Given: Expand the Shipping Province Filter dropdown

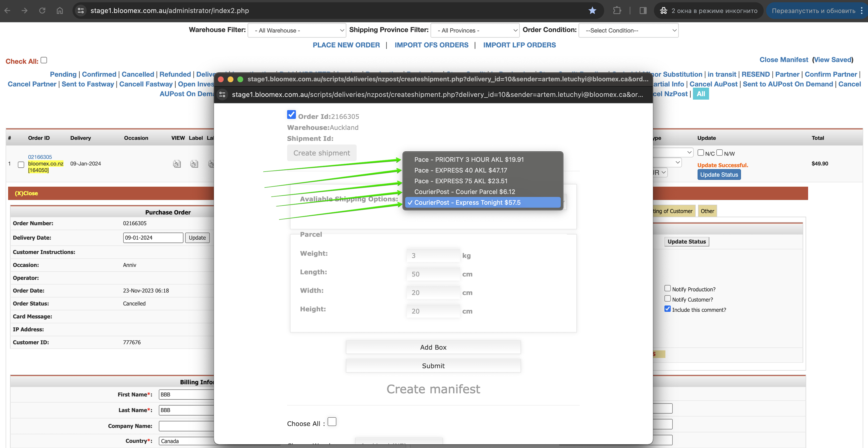Looking at the screenshot, I should coord(475,30).
